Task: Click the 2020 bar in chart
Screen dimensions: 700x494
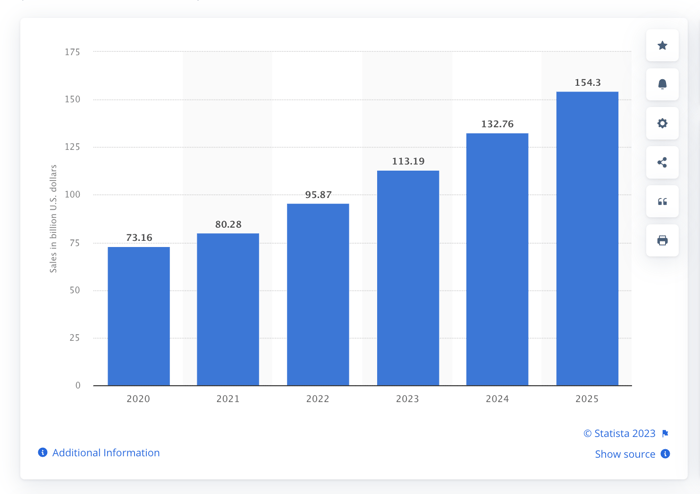Action: point(138,316)
